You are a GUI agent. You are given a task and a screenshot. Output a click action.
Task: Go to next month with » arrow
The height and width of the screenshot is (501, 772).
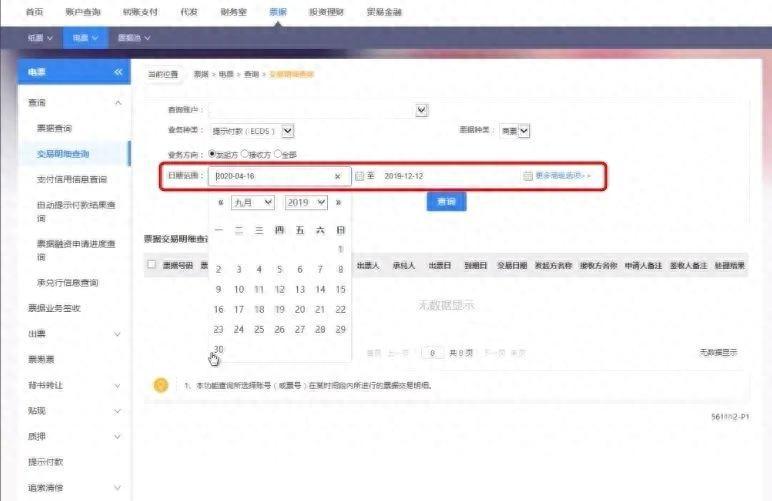click(x=338, y=203)
